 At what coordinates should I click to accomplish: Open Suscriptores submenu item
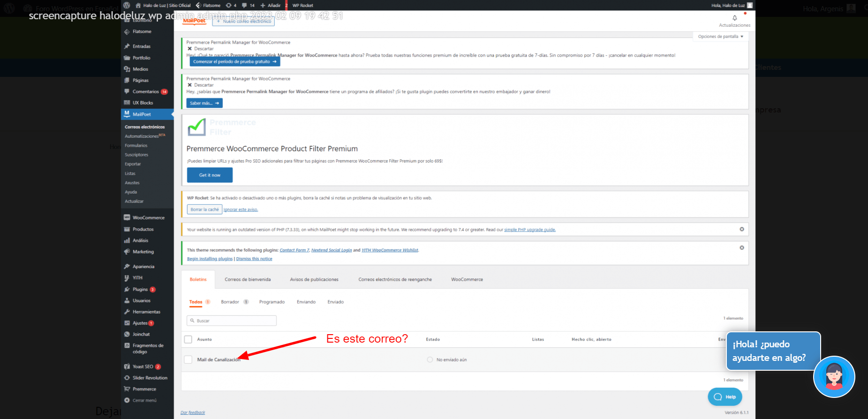click(x=136, y=155)
